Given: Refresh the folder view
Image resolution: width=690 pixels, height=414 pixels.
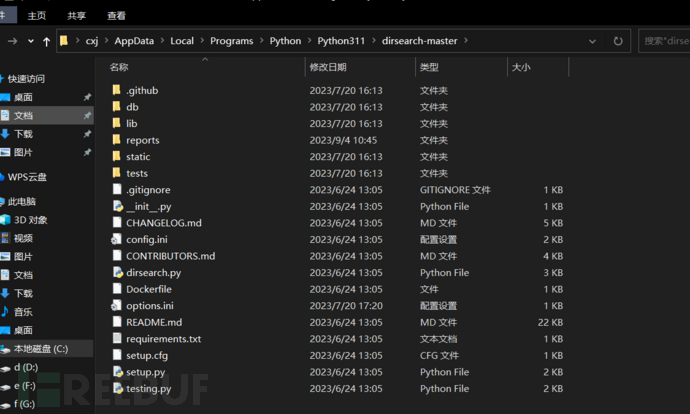Looking at the screenshot, I should click(618, 41).
